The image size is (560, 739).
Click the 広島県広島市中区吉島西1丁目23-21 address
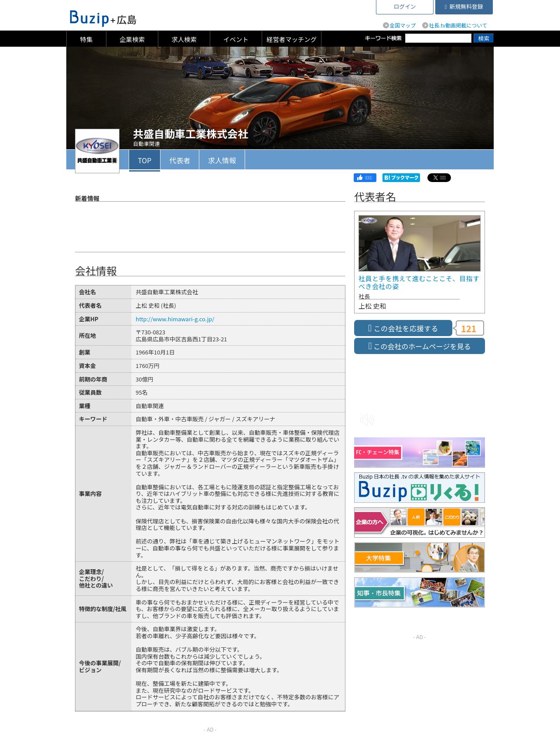(x=181, y=339)
